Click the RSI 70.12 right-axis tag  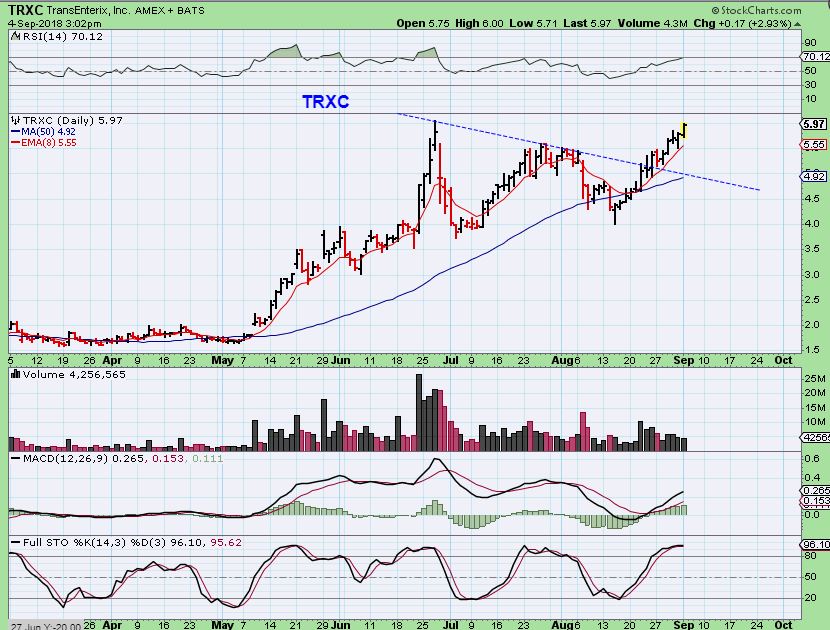(x=815, y=56)
